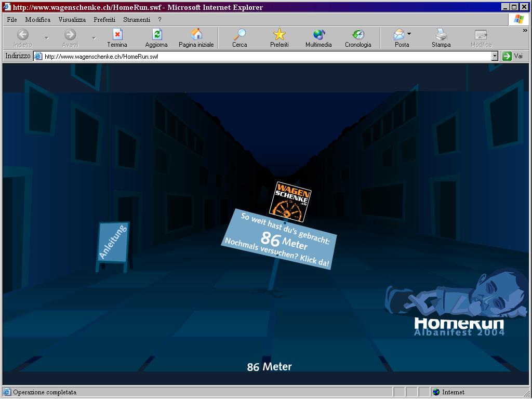This screenshot has width=532, height=399.
Task: Click the Indietro back arrow icon
Action: (23, 34)
